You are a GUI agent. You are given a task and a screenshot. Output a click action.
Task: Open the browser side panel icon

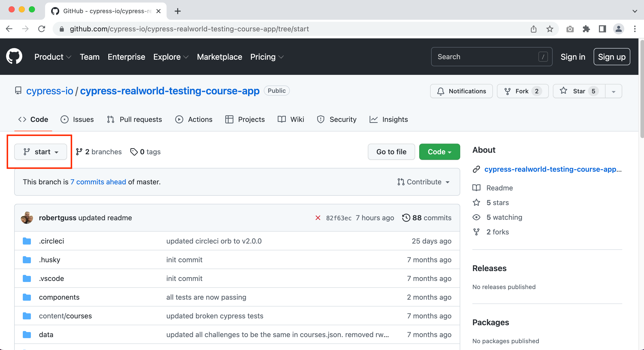[x=602, y=29]
